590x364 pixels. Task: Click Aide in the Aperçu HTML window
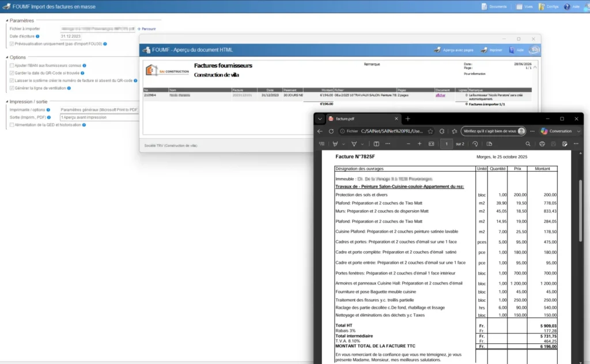(516, 50)
